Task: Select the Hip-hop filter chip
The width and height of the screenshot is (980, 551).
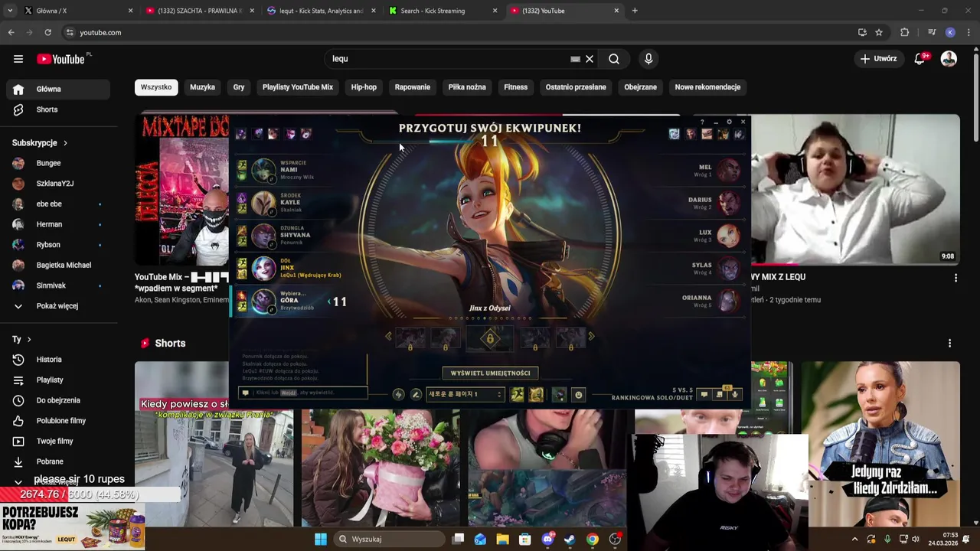Action: (364, 87)
